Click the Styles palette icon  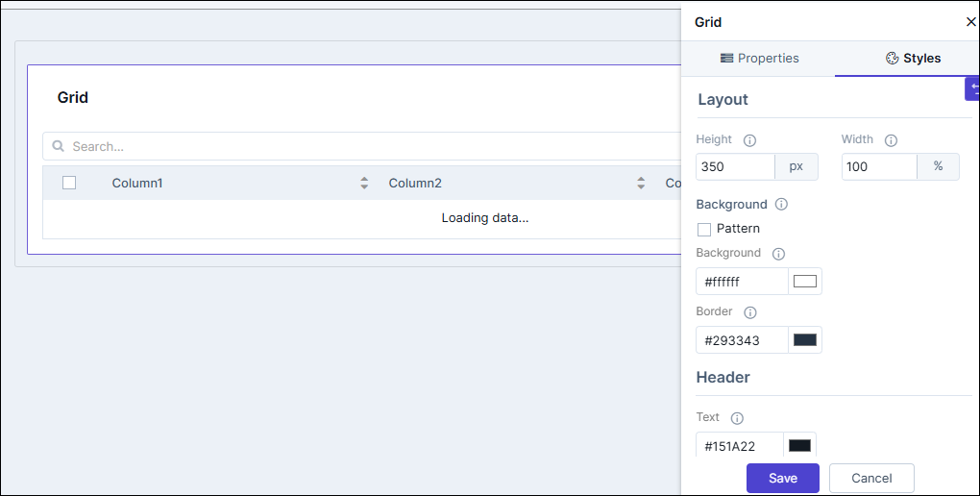(x=892, y=59)
